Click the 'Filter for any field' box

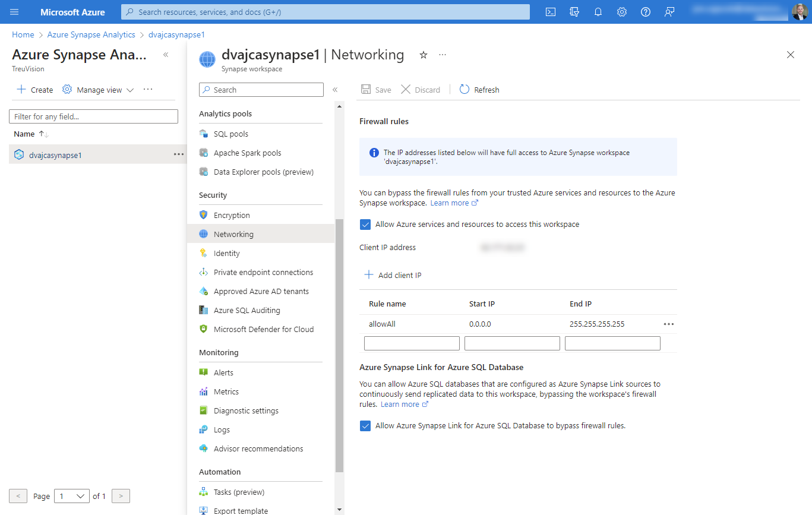[94, 116]
